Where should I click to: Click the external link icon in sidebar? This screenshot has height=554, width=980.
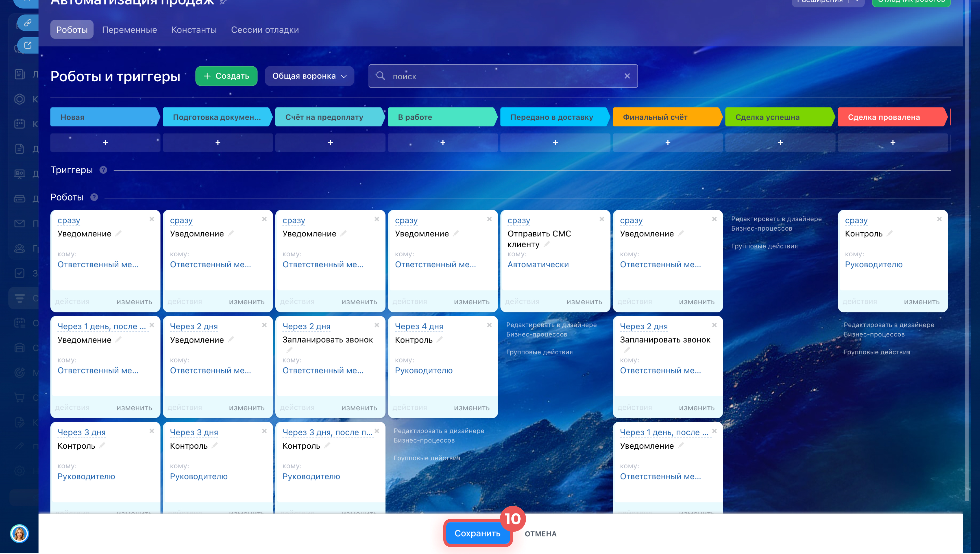(28, 45)
